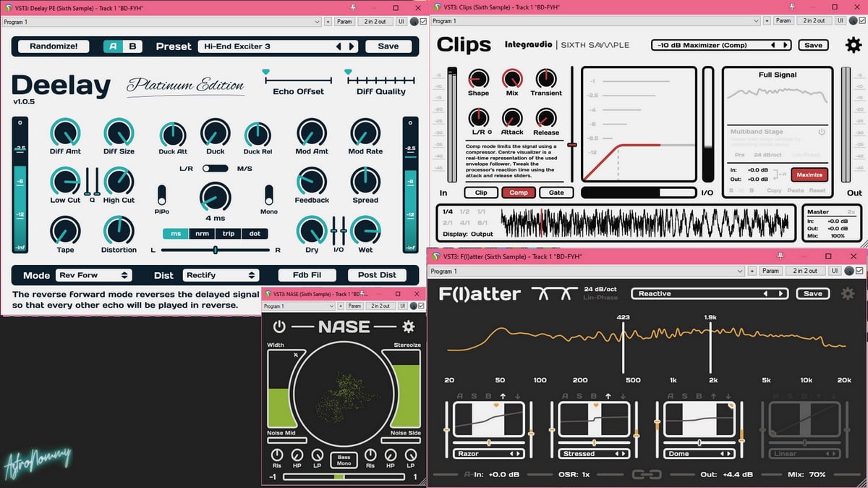Click the Deelay Post Dist button

(377, 275)
